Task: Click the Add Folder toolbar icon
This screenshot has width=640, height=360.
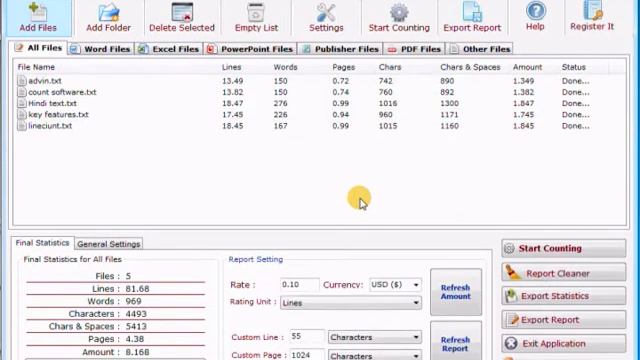Action: pyautogui.click(x=109, y=13)
